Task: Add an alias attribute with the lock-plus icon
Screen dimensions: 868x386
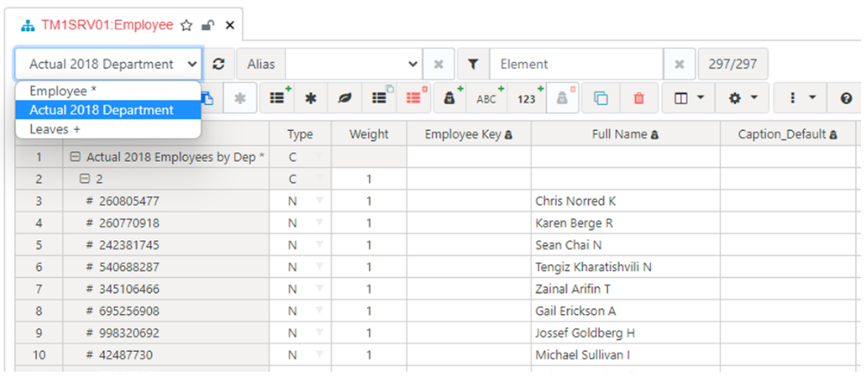Action: (451, 98)
